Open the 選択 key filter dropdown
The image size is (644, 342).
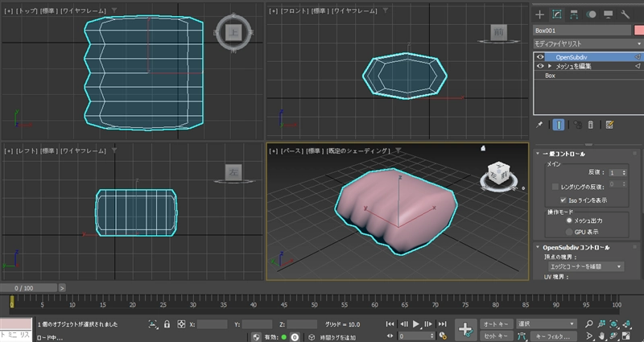547,324
